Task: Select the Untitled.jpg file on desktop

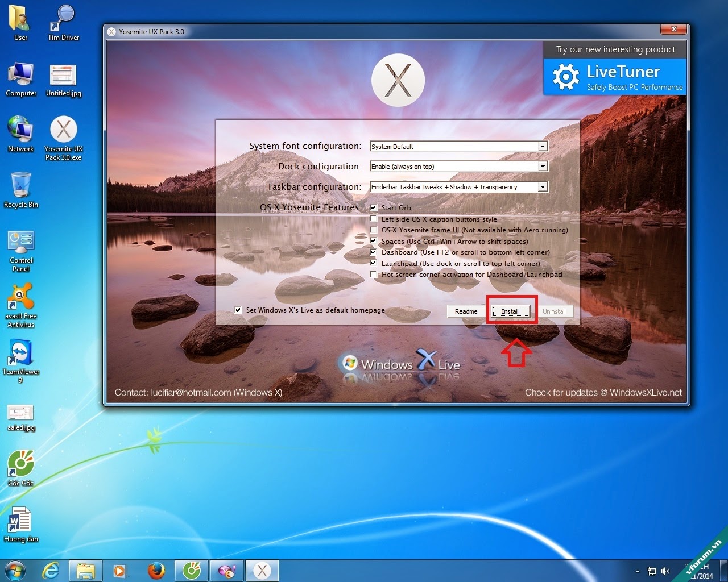Action: pos(63,79)
